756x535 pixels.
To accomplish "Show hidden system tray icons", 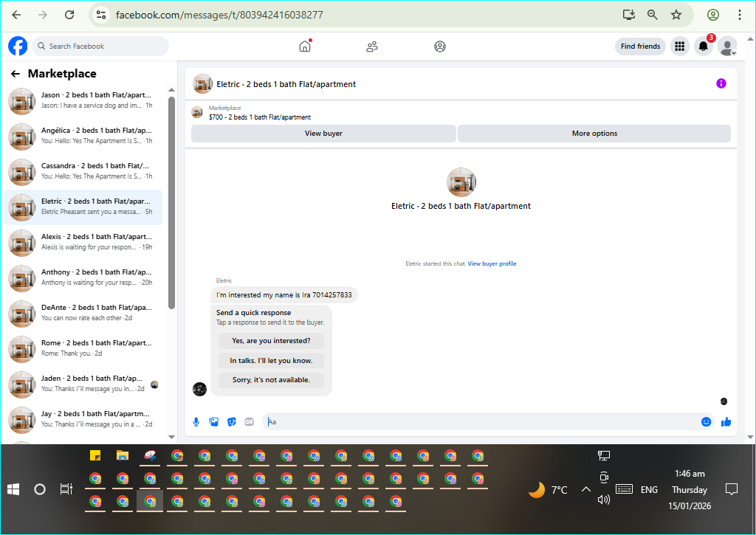I will coord(585,490).
